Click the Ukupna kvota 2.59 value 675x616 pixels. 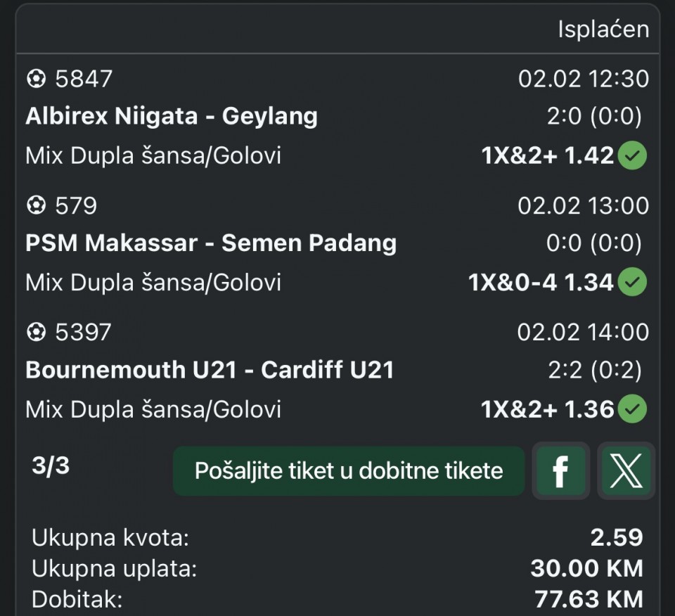pyautogui.click(x=616, y=538)
